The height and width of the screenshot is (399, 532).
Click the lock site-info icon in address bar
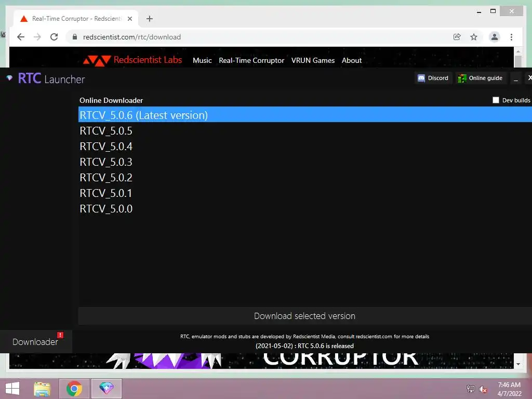(x=75, y=37)
